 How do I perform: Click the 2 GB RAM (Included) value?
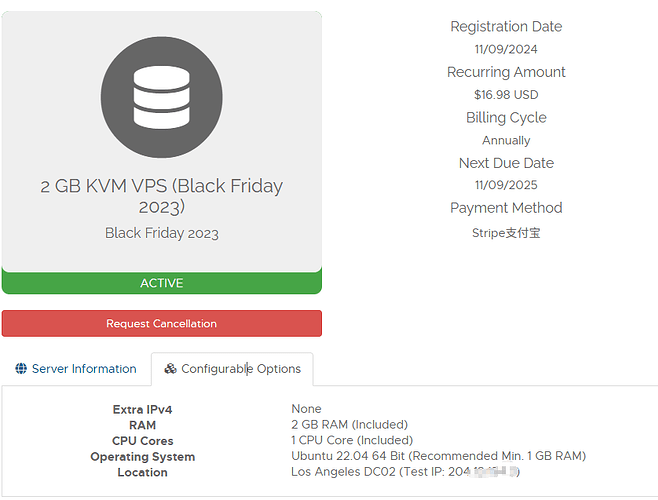pos(350,424)
